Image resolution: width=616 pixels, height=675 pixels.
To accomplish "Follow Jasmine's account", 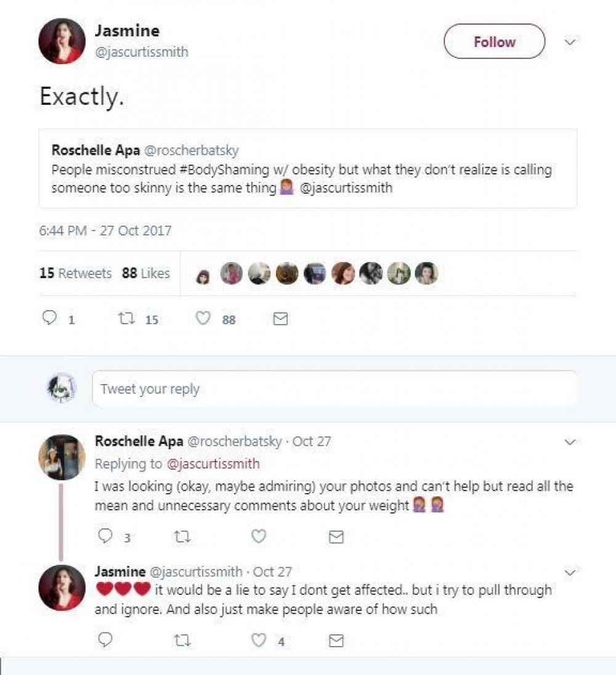I will 494,42.
